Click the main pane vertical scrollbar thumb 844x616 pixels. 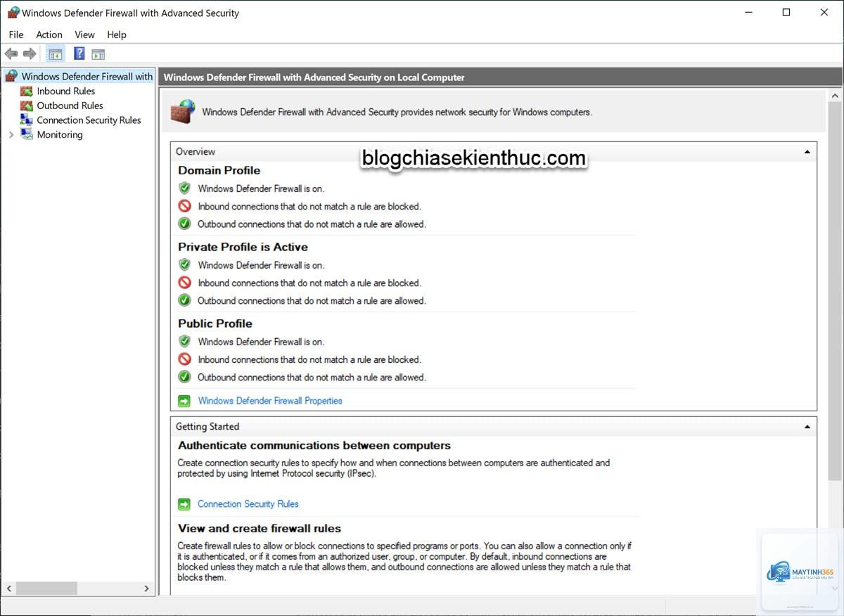coord(836,291)
